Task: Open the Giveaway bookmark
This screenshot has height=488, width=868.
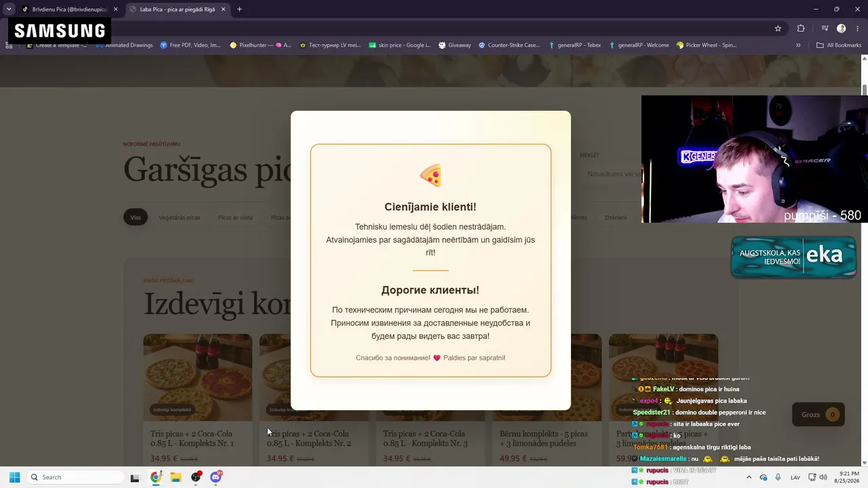Action: tap(455, 45)
